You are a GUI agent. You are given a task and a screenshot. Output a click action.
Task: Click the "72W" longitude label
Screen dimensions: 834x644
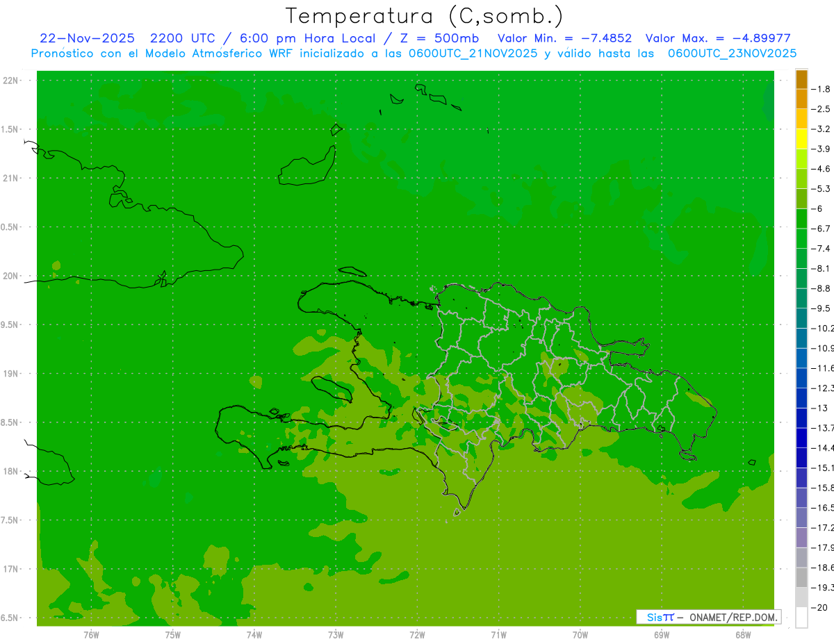tap(417, 634)
